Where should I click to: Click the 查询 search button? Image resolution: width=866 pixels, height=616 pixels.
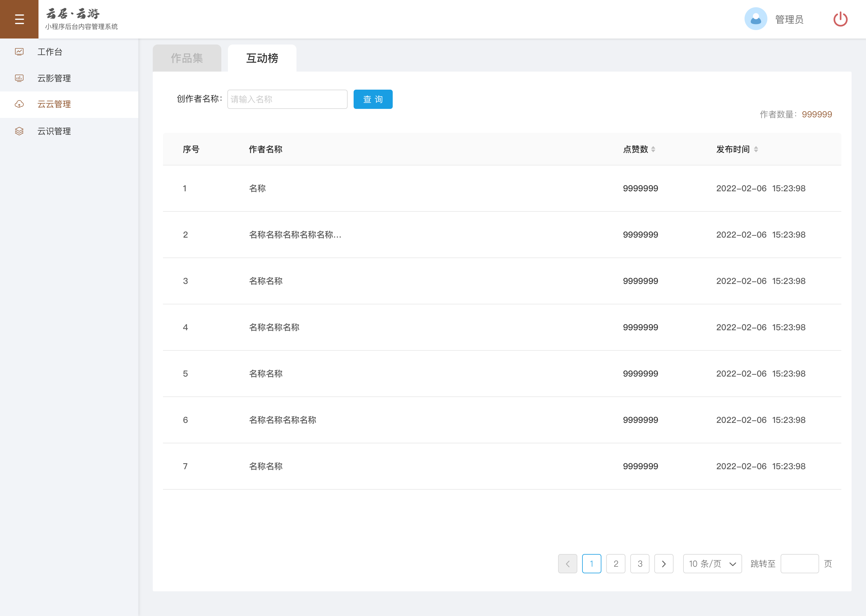[x=373, y=99]
